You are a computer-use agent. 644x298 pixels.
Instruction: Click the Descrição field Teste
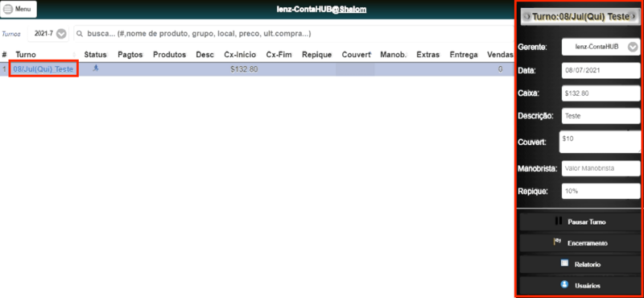(x=601, y=116)
